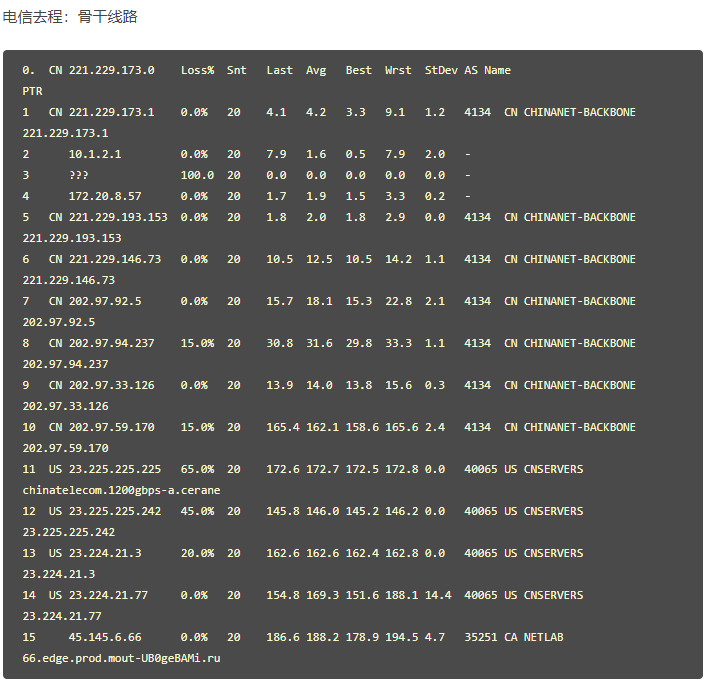Click the 20.0% loss value in hop 13

tap(197, 553)
